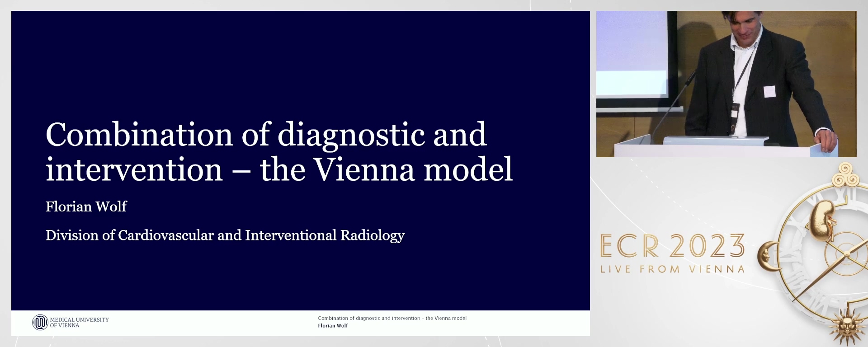The image size is (868, 347).
Task: Click the golden triple spiral ornament
Action: click(x=846, y=175)
